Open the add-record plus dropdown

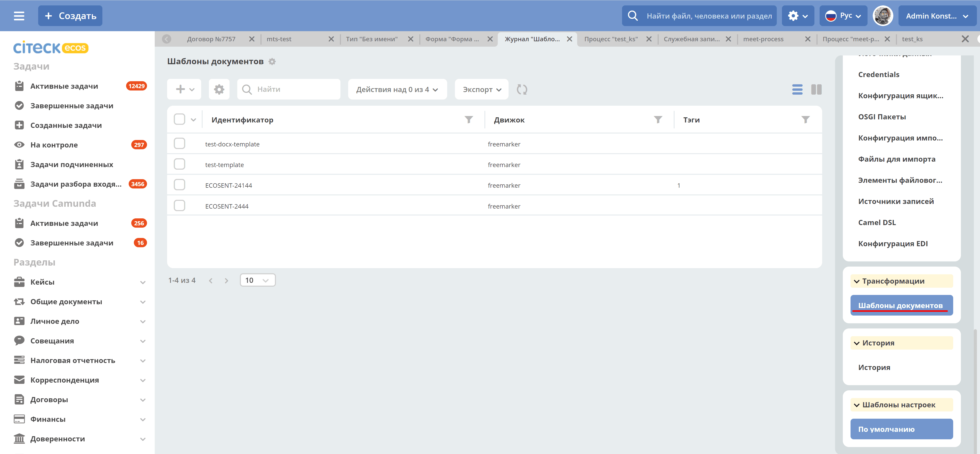point(184,89)
